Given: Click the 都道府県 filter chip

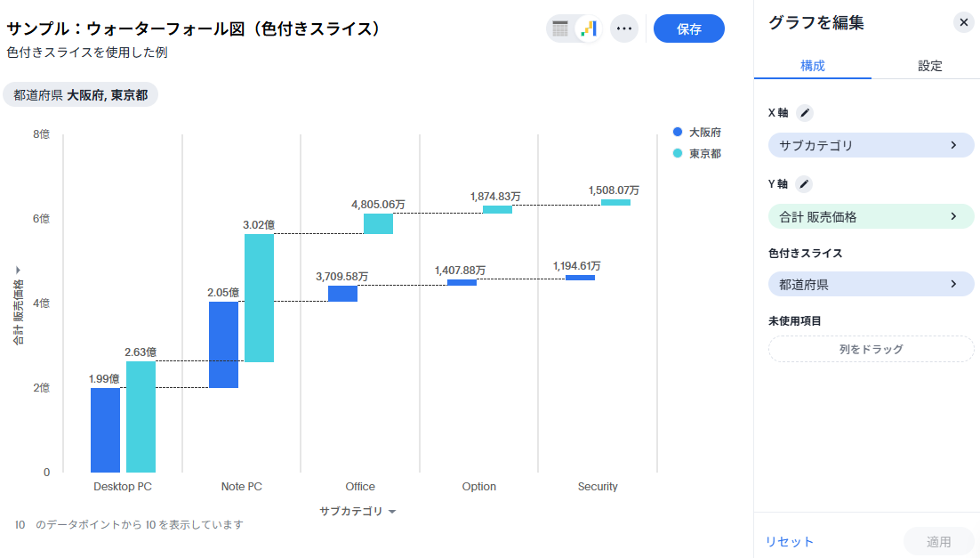Looking at the screenshot, I should pos(80,94).
